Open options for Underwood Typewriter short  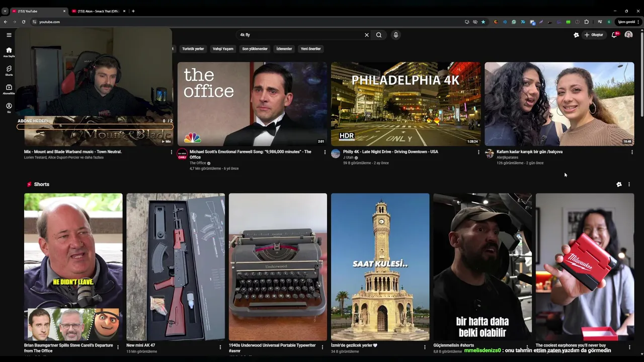[323, 347]
